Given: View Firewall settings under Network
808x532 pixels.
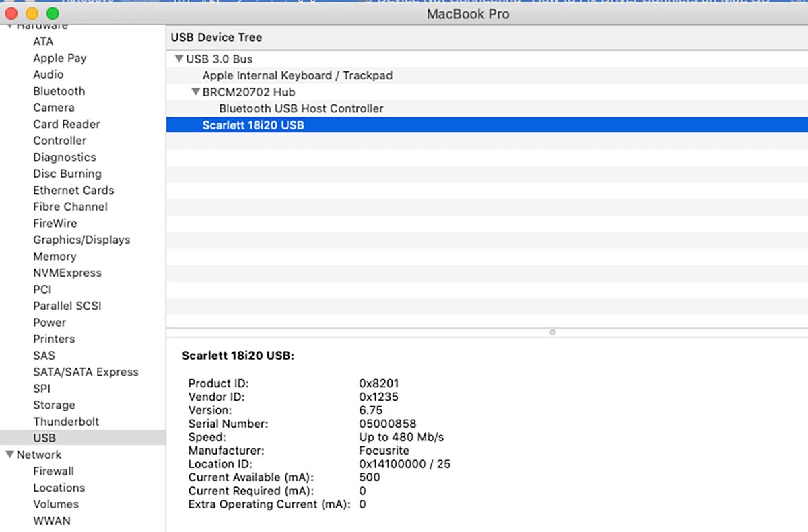Looking at the screenshot, I should pyautogui.click(x=53, y=471).
